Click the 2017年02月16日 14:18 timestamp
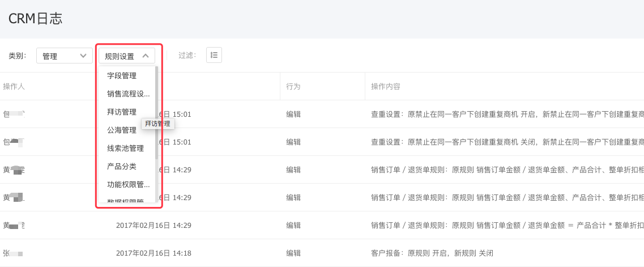644x267 pixels. pos(153,253)
